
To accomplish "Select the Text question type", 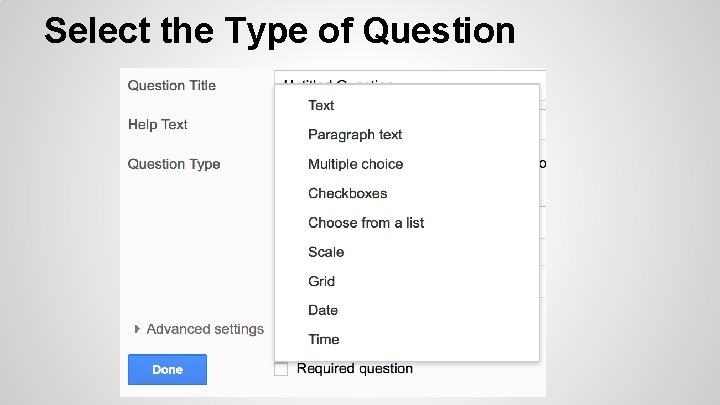I will pyautogui.click(x=321, y=105).
